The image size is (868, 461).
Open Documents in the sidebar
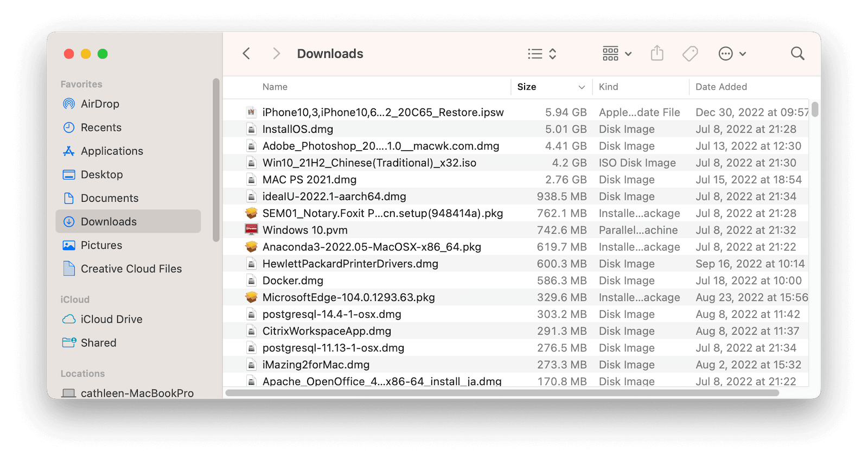(x=128, y=198)
